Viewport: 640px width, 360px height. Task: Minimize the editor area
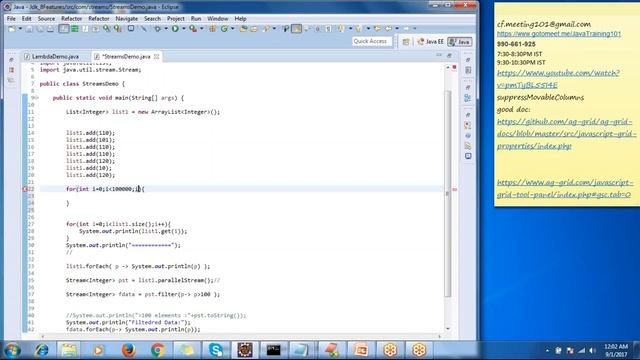[439, 55]
